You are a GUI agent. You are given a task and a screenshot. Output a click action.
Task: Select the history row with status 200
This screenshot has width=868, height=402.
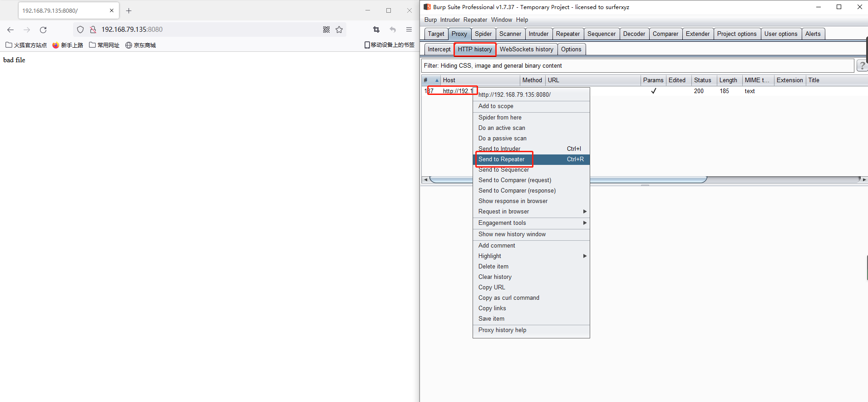click(645, 91)
